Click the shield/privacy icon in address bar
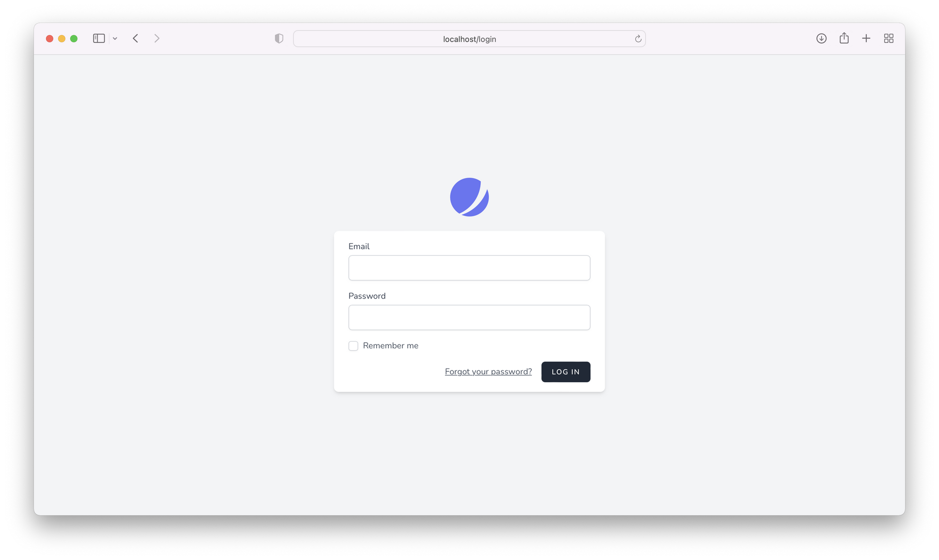939x560 pixels. point(279,38)
